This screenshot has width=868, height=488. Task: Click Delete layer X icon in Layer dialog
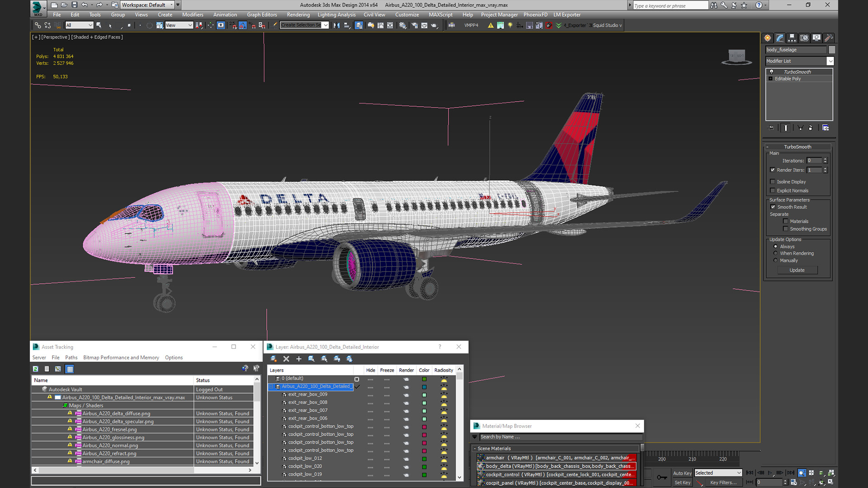(286, 359)
